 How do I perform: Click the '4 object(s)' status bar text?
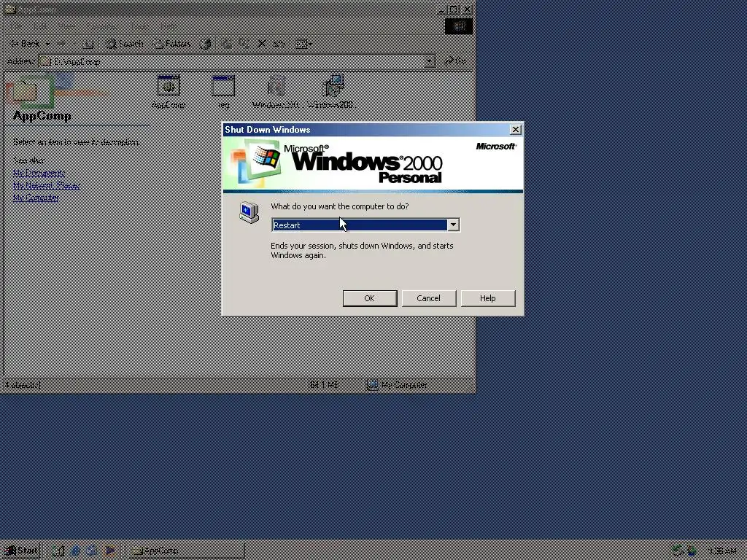point(23,385)
